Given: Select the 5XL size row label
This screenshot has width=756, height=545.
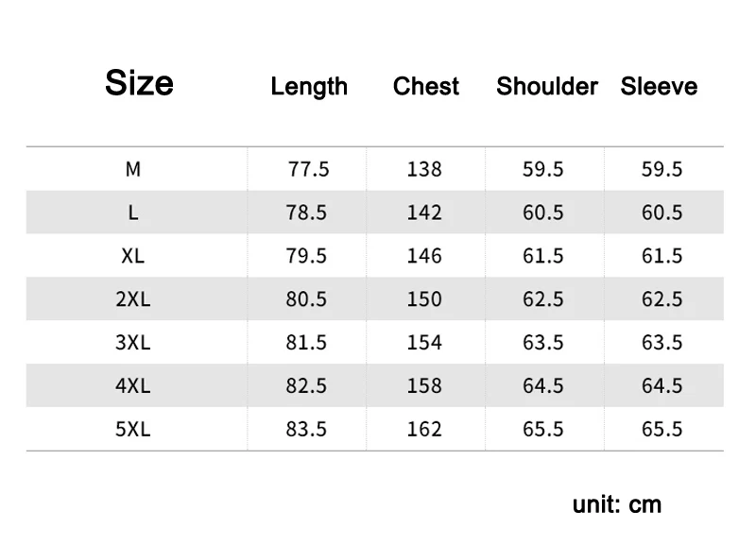Looking at the screenshot, I should click(133, 429).
